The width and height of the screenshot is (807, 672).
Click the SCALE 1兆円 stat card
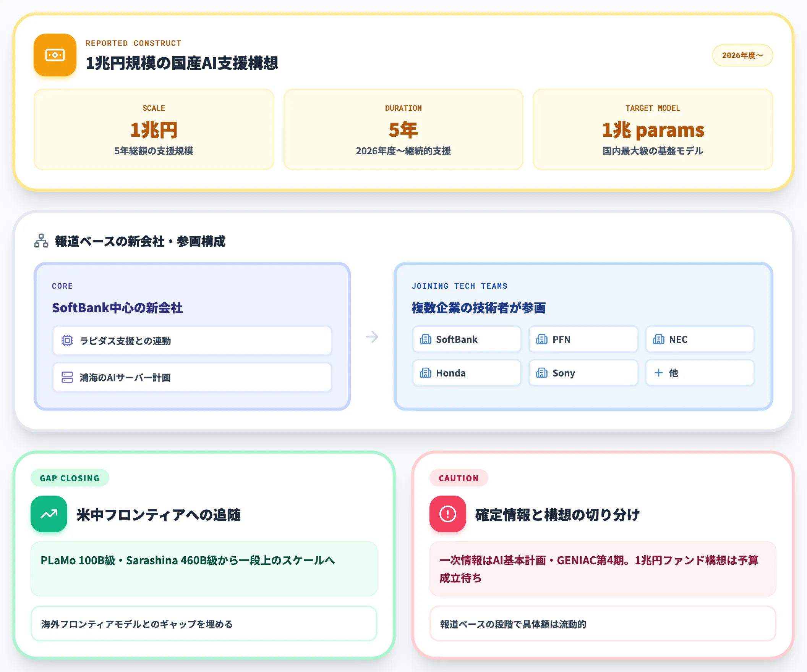(154, 129)
